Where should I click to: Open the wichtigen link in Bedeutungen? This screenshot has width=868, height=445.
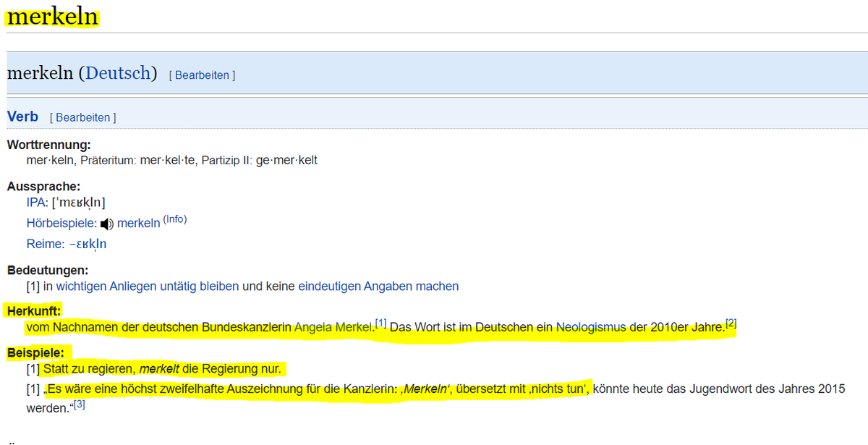pyautogui.click(x=81, y=286)
